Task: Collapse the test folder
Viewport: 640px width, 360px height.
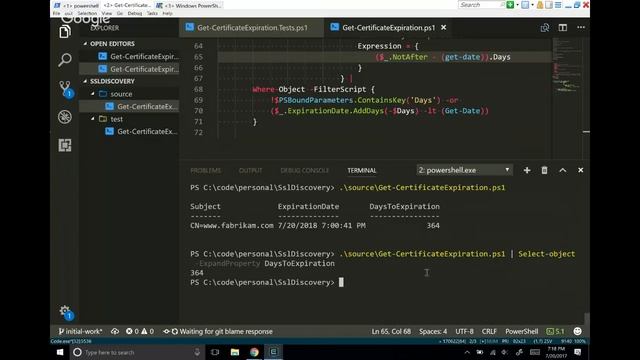Action: click(93, 119)
